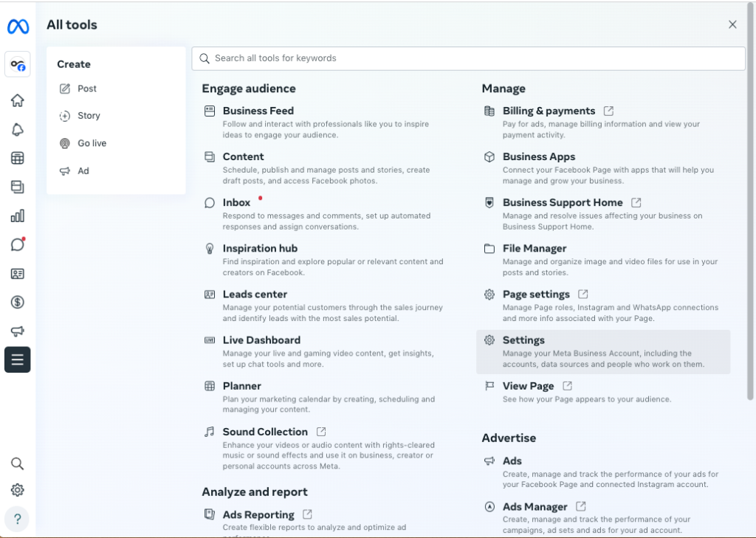Close the All tools panel
The height and width of the screenshot is (538, 756).
732,24
